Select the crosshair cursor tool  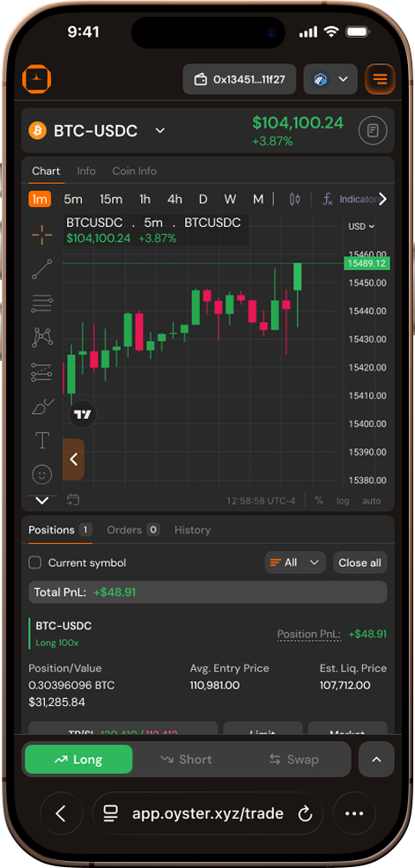click(42, 235)
